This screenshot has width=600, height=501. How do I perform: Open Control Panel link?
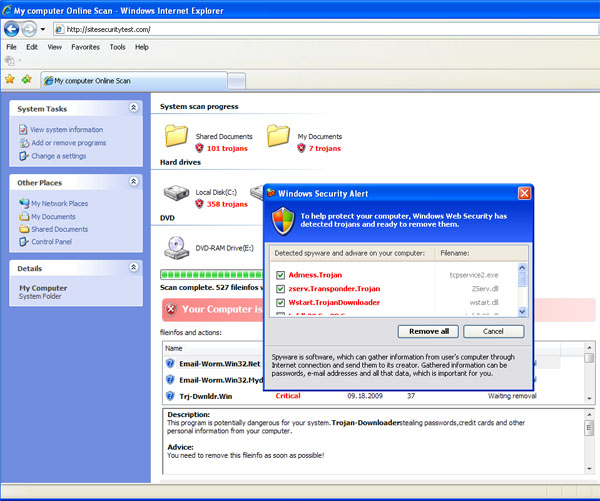52,242
